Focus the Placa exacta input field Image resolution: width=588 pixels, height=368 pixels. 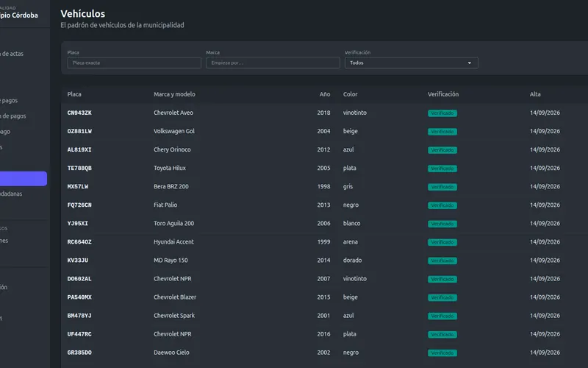click(x=135, y=63)
